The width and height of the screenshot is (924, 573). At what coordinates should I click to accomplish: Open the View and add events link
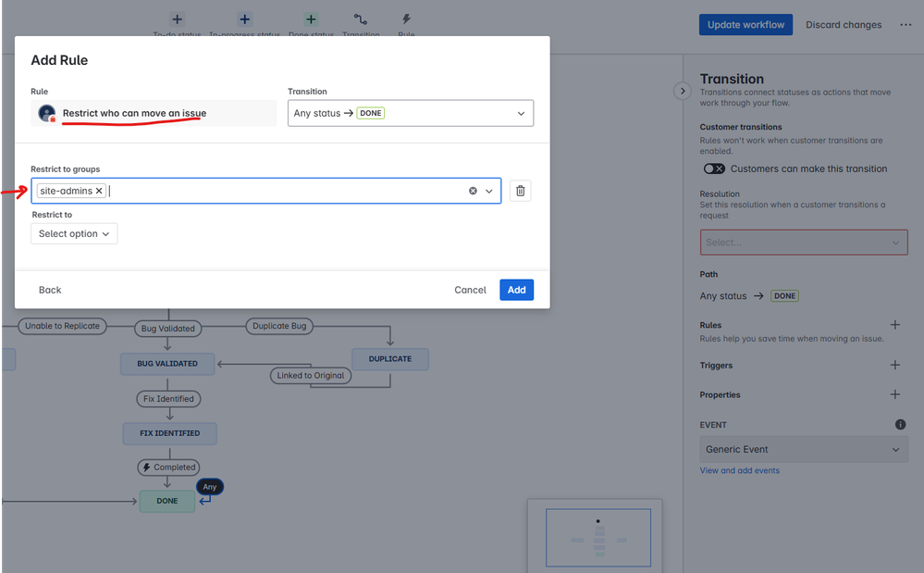(740, 470)
